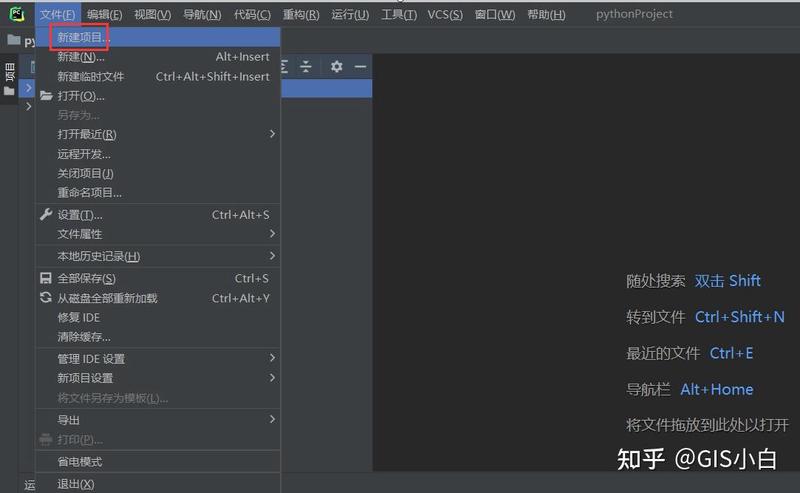Click the 双击 Shift search hint
Image resolution: width=800 pixels, height=493 pixels.
(727, 281)
